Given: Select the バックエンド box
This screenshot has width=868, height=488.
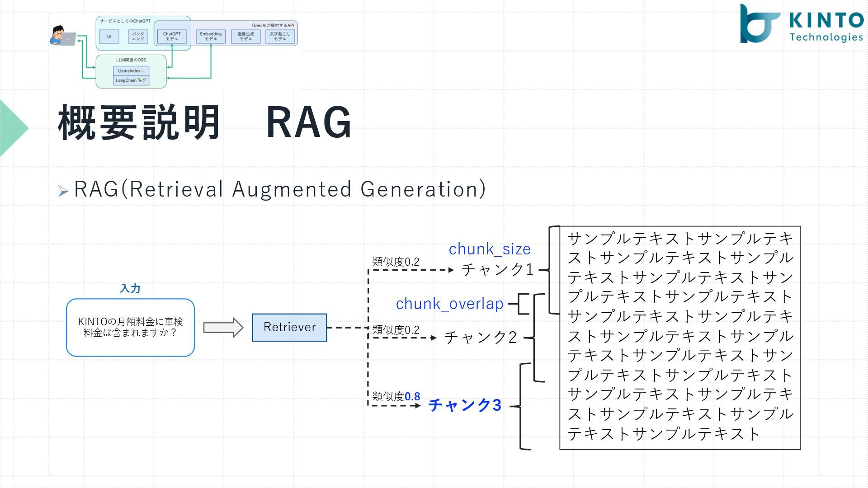Looking at the screenshot, I should coord(138,37).
